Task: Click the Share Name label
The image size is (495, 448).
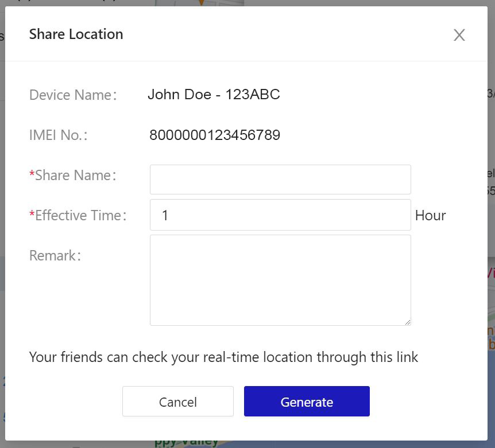Action: pos(76,176)
